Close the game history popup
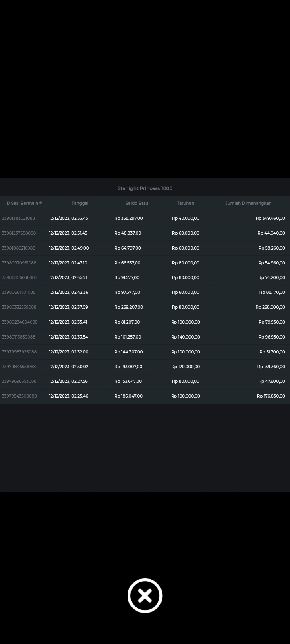This screenshot has width=290, height=644. click(x=145, y=596)
